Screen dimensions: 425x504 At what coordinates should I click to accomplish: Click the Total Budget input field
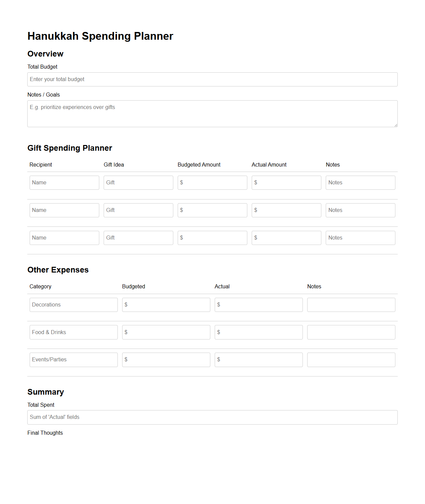point(212,79)
